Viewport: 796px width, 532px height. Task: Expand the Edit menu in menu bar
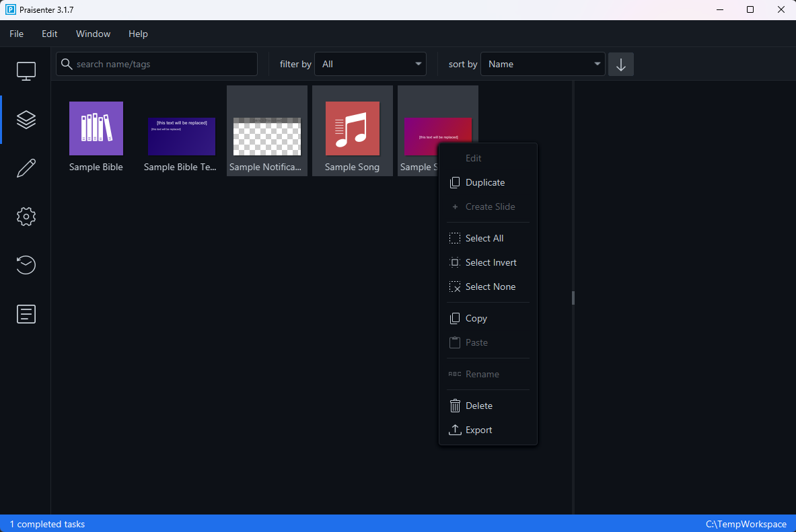coord(49,34)
